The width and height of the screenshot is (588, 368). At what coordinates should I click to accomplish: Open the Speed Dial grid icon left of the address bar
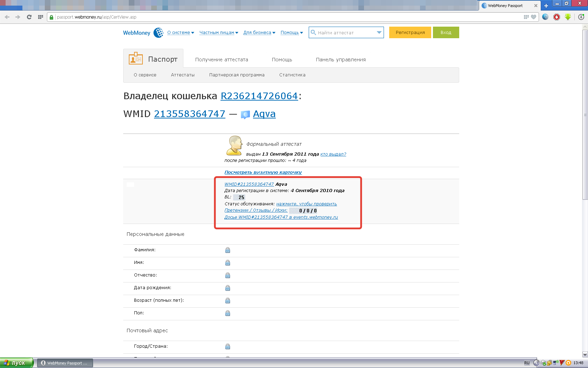point(40,17)
